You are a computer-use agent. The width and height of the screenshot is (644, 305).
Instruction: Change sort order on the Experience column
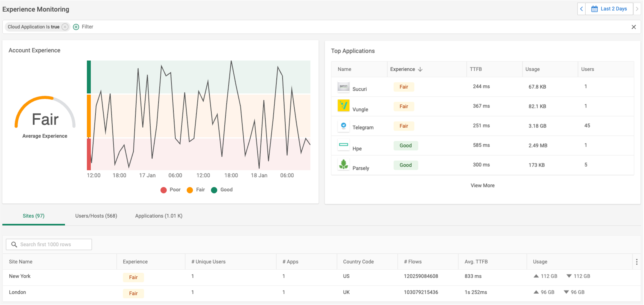(x=420, y=69)
